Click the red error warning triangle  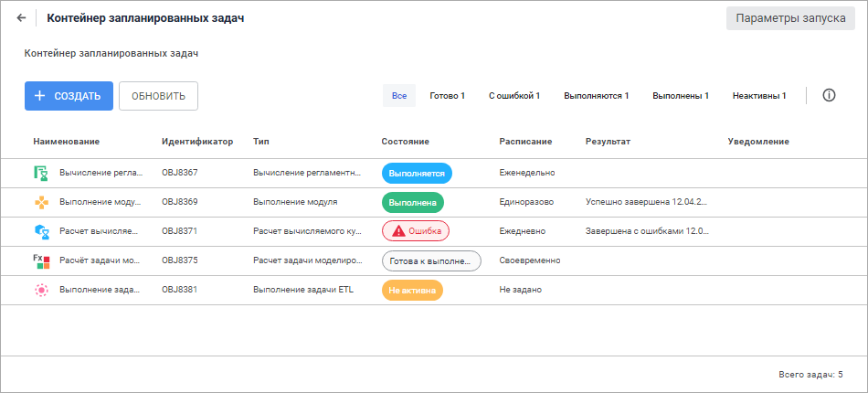tap(397, 231)
